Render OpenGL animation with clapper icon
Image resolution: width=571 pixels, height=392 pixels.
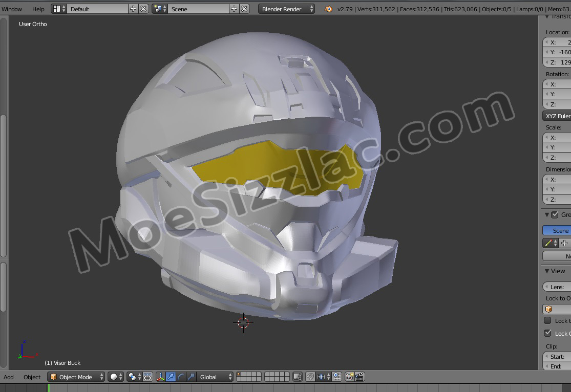[359, 377]
